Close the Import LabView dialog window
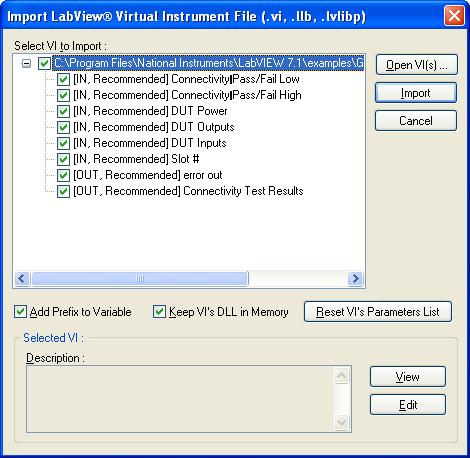This screenshot has height=458, width=470. [x=454, y=16]
